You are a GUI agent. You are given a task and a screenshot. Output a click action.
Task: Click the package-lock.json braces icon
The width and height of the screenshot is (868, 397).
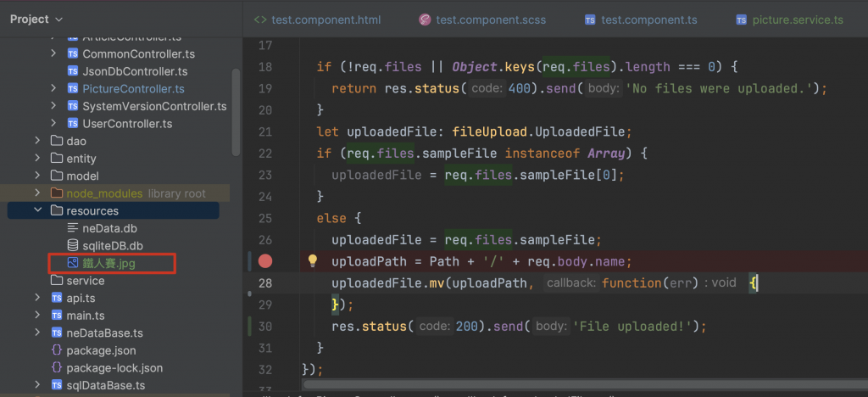coord(57,367)
